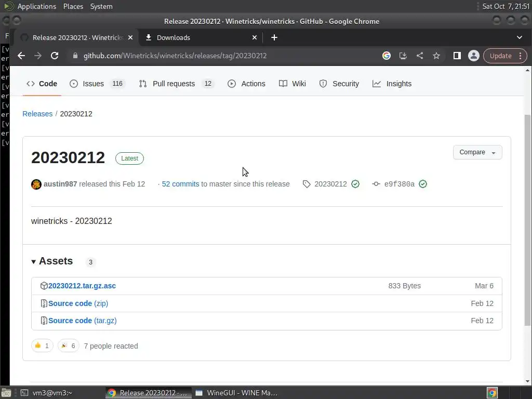This screenshot has height=399, width=532.
Task: Open tab search chevron
Action: click(x=520, y=37)
